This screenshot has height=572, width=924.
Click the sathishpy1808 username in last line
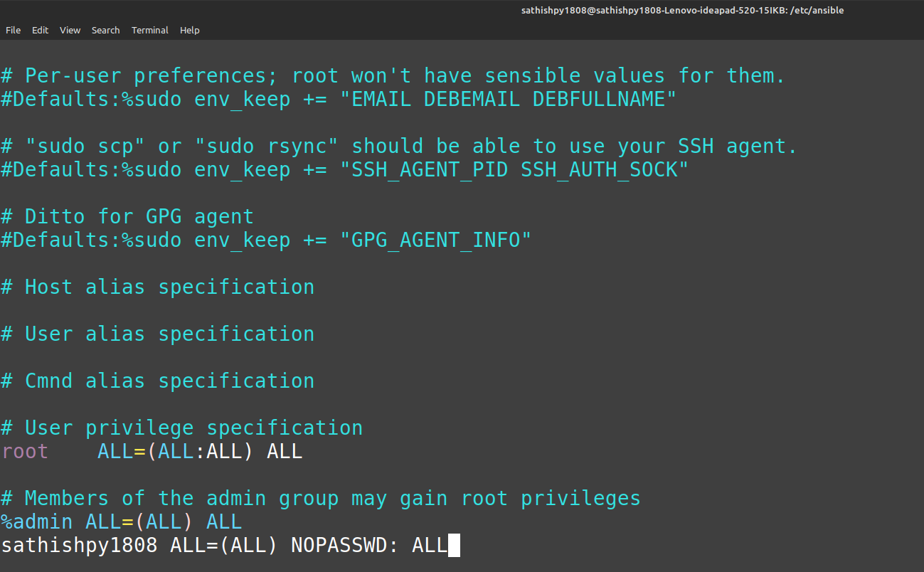[79, 546]
